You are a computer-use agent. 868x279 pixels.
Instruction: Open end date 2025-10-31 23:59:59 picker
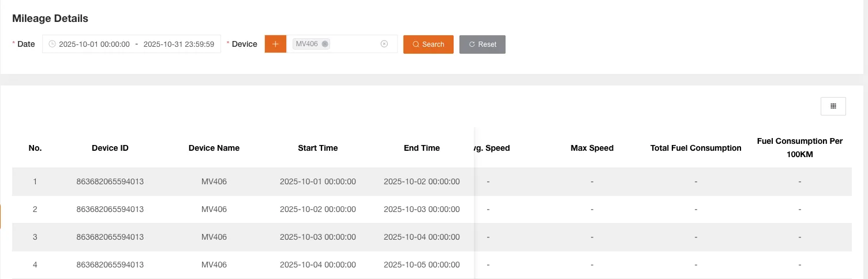(x=179, y=44)
